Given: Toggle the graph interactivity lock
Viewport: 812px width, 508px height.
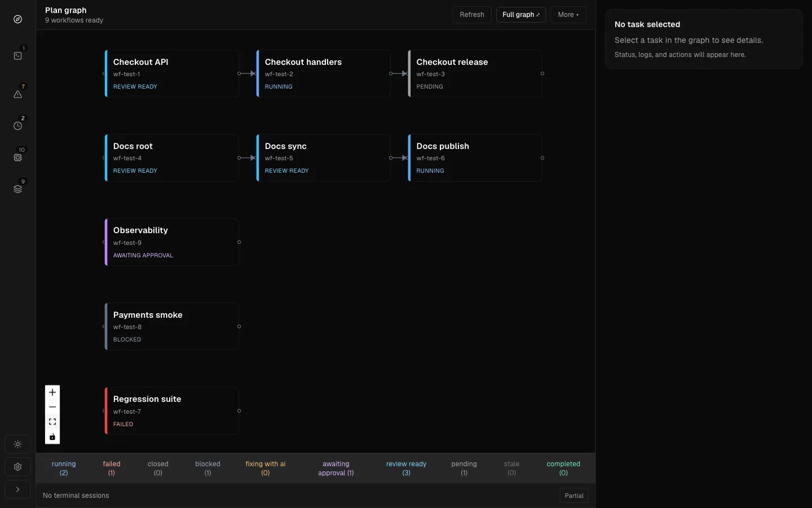Looking at the screenshot, I should (52, 437).
